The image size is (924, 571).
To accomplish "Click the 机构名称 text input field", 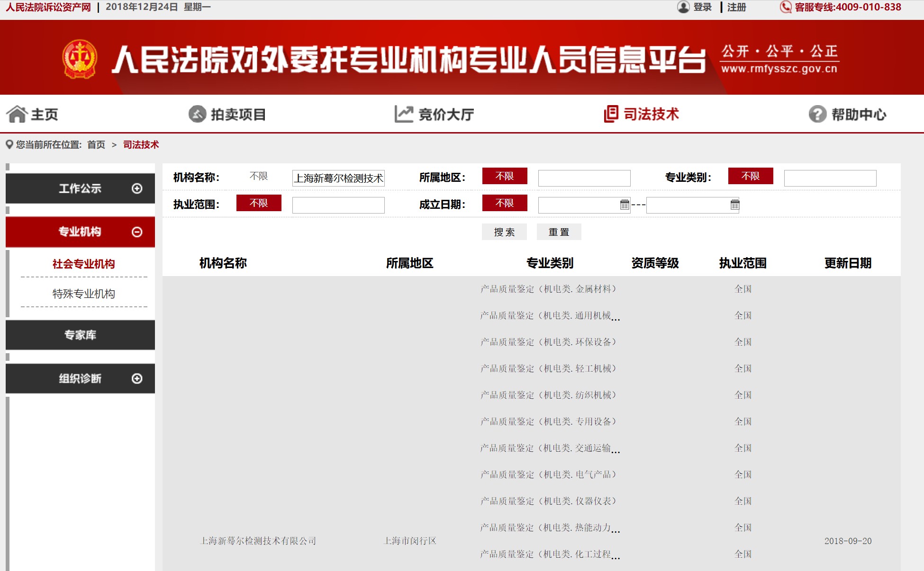I will pyautogui.click(x=338, y=178).
